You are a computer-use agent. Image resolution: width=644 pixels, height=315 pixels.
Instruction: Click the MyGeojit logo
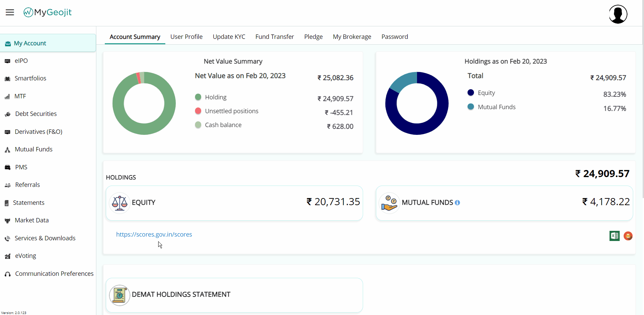[47, 12]
